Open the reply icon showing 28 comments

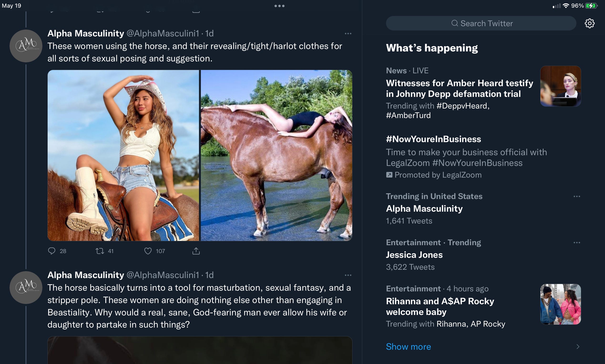[52, 251]
